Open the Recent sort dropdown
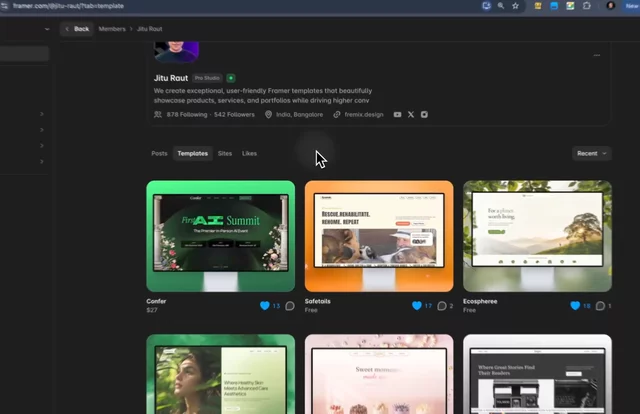The width and height of the screenshot is (640, 414). click(x=591, y=154)
